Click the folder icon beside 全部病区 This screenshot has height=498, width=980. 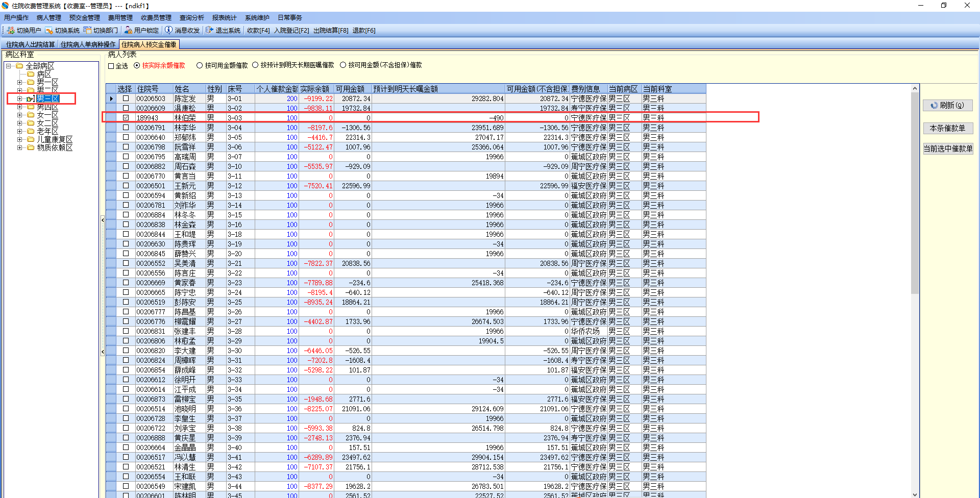tap(20, 66)
